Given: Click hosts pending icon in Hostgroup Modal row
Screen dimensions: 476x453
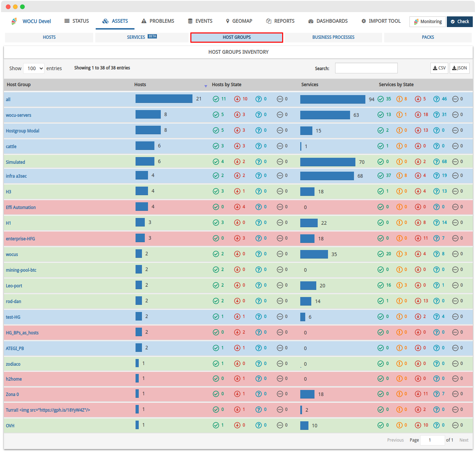Looking at the screenshot, I should click(280, 130).
